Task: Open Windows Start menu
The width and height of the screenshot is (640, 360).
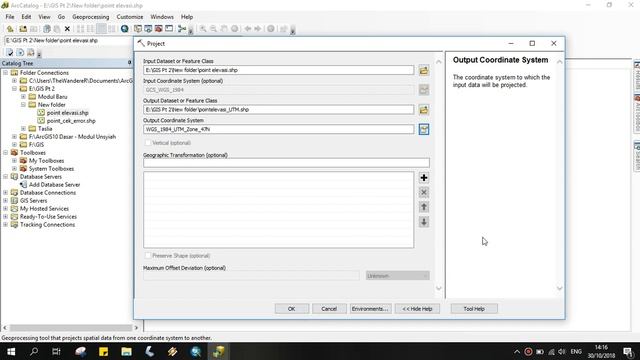Action: click(11, 351)
